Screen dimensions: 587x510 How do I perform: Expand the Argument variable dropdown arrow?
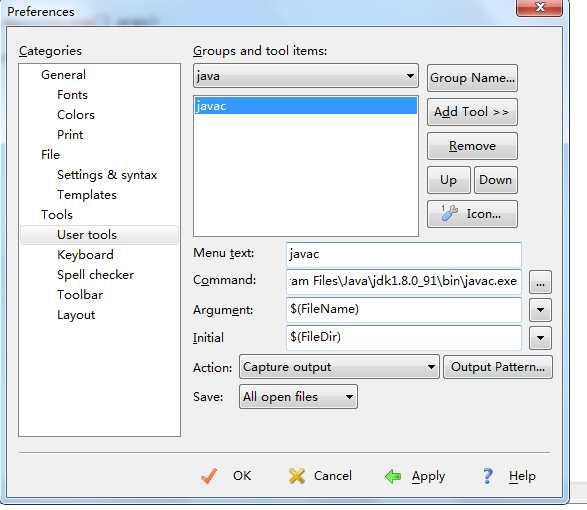click(x=540, y=310)
